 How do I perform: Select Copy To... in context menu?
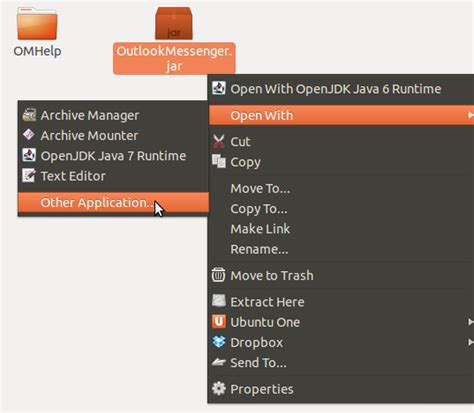342,209
